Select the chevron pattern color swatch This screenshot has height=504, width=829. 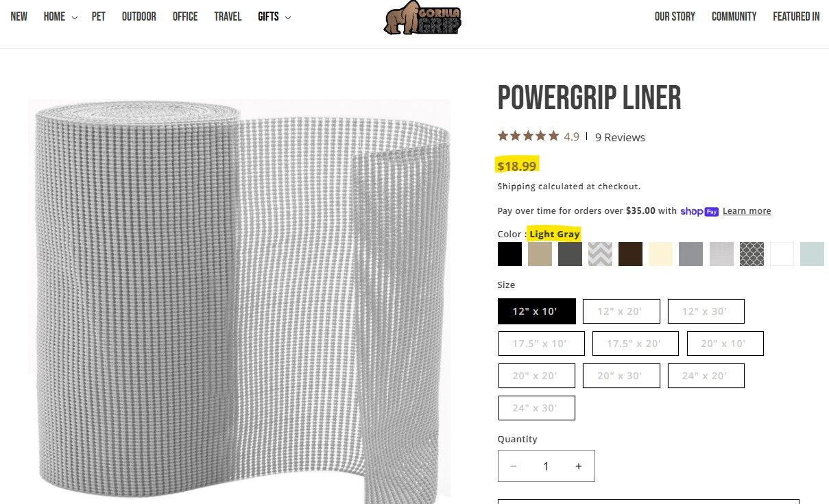tap(600, 254)
